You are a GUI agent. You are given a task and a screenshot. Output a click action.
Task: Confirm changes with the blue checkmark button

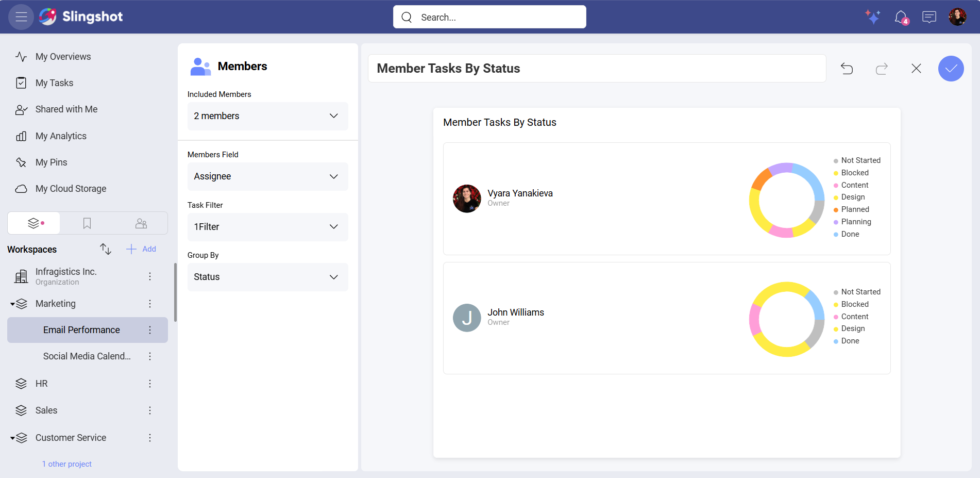pos(951,69)
